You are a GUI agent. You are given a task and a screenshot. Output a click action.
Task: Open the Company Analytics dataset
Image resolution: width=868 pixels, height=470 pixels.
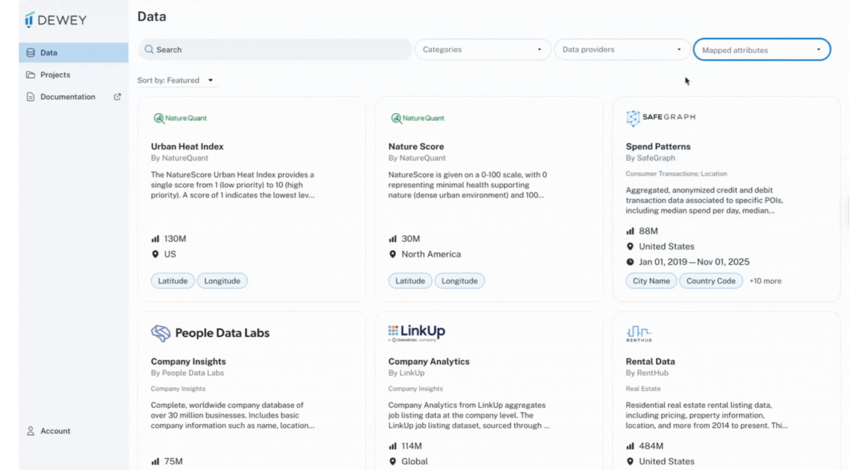pyautogui.click(x=429, y=361)
